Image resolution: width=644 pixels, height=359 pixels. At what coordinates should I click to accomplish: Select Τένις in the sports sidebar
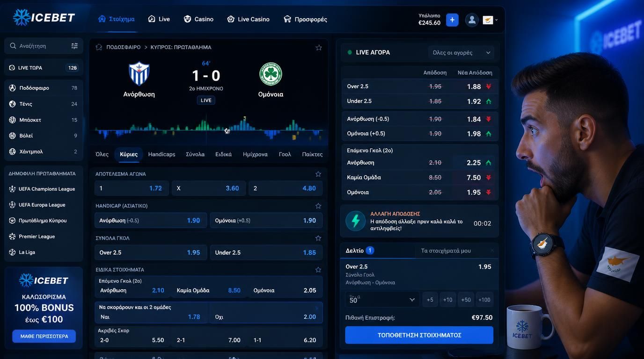pyautogui.click(x=44, y=104)
